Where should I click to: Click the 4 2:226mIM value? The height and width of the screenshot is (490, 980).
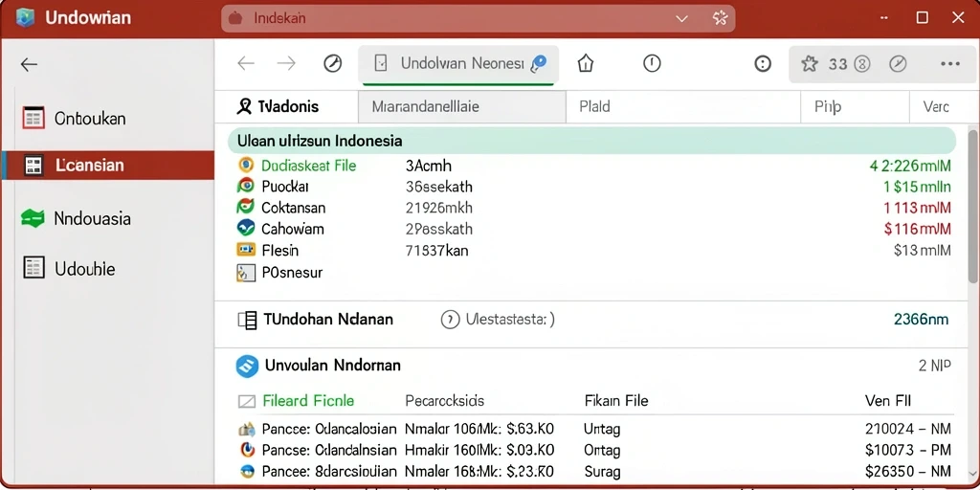[910, 166]
